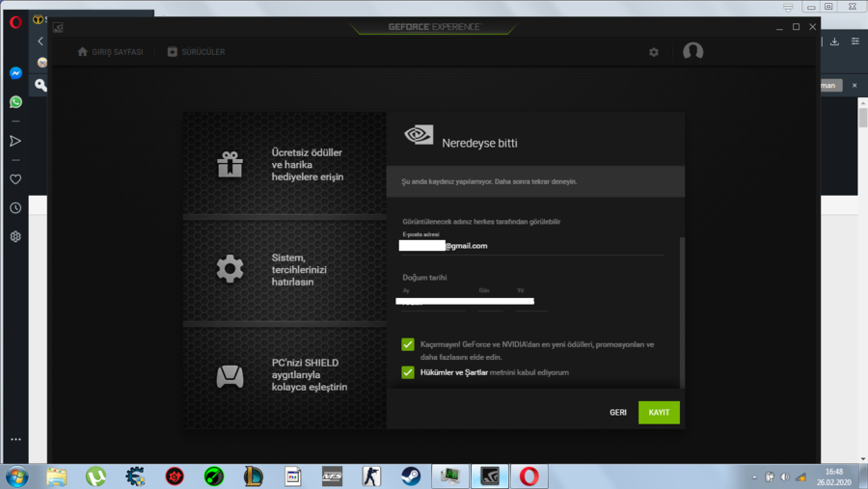
Task: Click the E-posta adresi field
Action: point(532,246)
